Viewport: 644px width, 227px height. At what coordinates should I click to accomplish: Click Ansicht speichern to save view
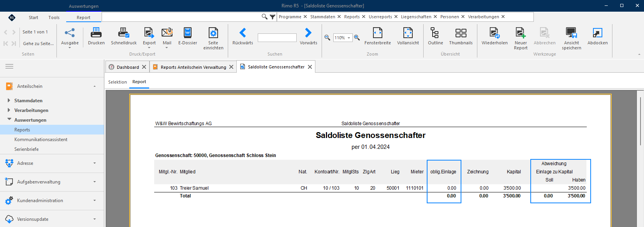tap(572, 38)
